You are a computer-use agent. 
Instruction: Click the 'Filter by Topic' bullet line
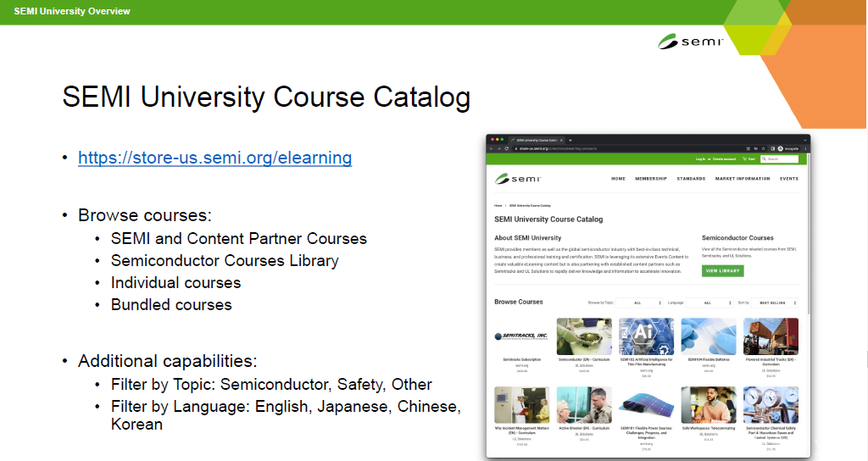[x=271, y=384]
